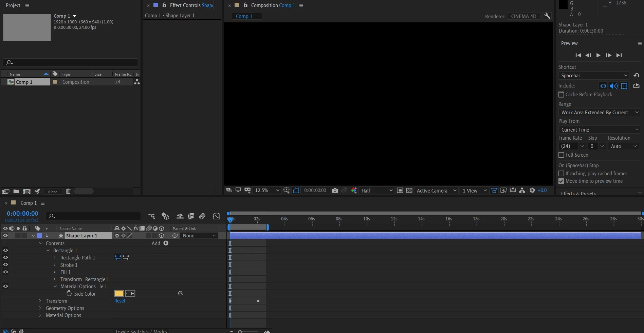644x333 pixels.
Task: Take a snapshot with the camera icon
Action: point(335,191)
